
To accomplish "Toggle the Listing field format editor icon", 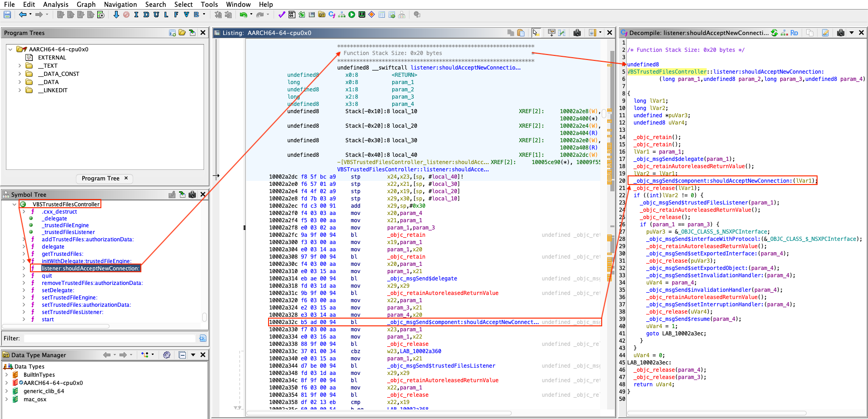I will [x=551, y=33].
